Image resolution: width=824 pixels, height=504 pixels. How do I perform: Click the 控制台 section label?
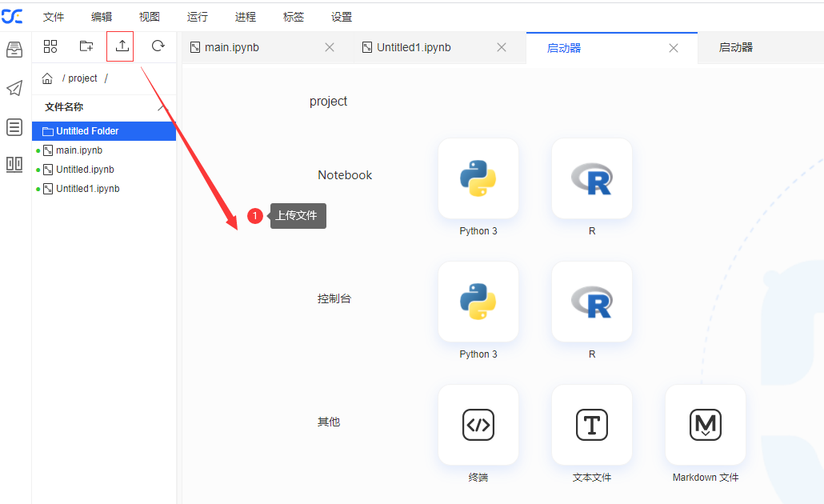[x=334, y=298]
